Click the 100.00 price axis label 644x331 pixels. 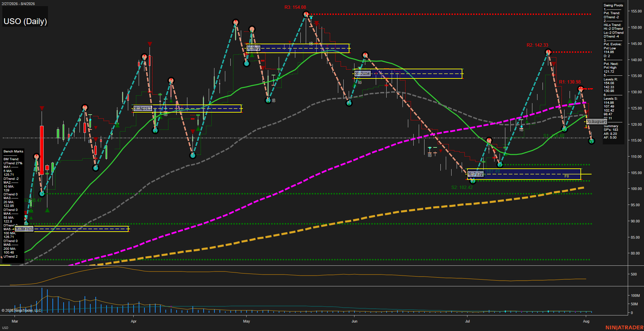636,189
